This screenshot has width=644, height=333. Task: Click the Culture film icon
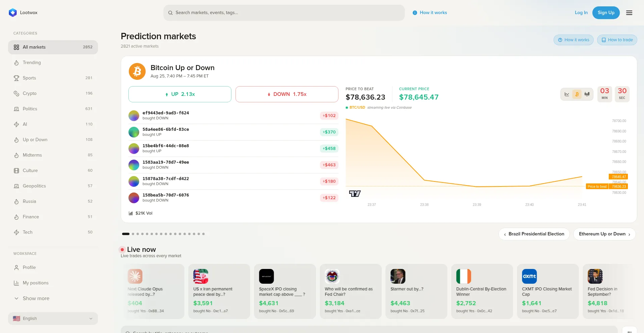coord(16,171)
